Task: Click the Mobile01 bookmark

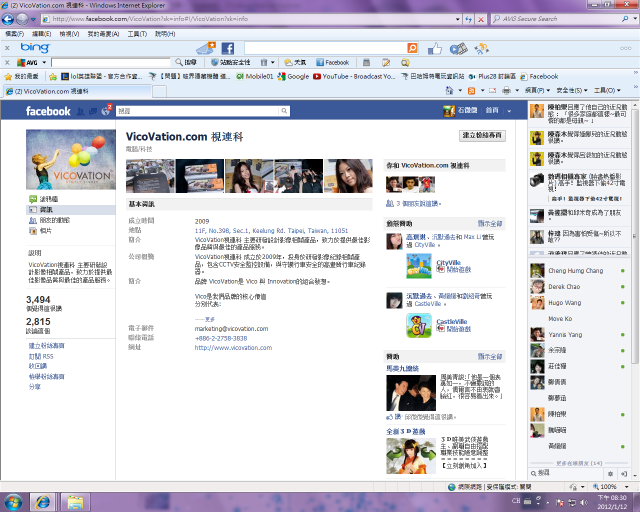Action: click(x=255, y=76)
